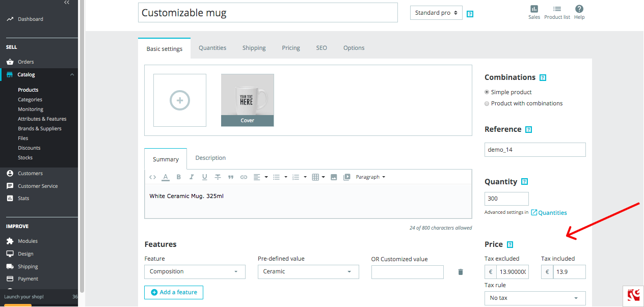This screenshot has width=644, height=307.
Task: Open the Dashboard from the sidebar
Action: pyautogui.click(x=30, y=19)
